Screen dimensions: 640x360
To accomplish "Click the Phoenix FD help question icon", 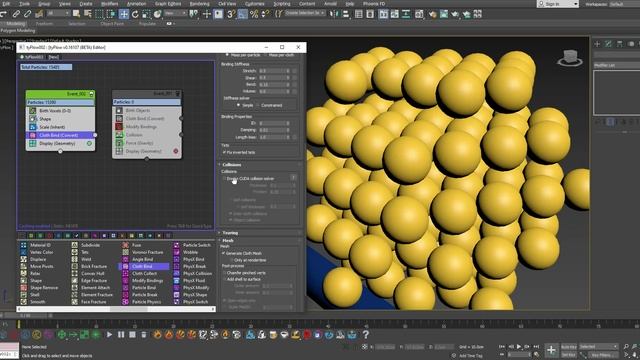I will click(366, 335).
